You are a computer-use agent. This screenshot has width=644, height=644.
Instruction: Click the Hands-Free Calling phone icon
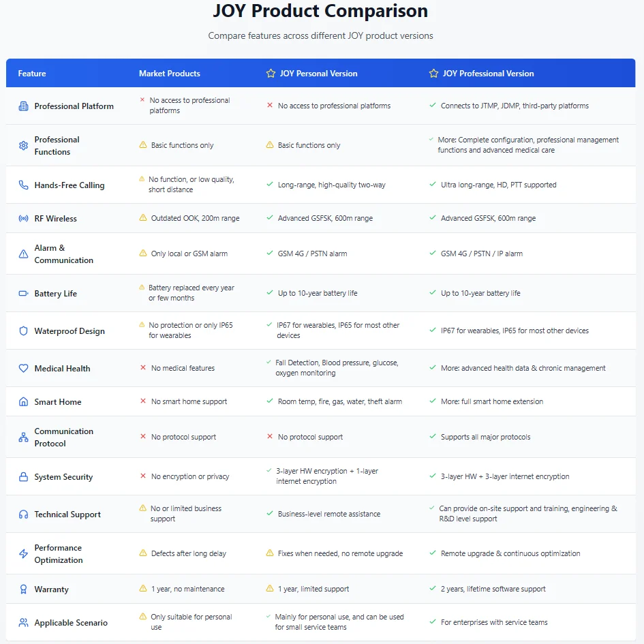coord(23,185)
